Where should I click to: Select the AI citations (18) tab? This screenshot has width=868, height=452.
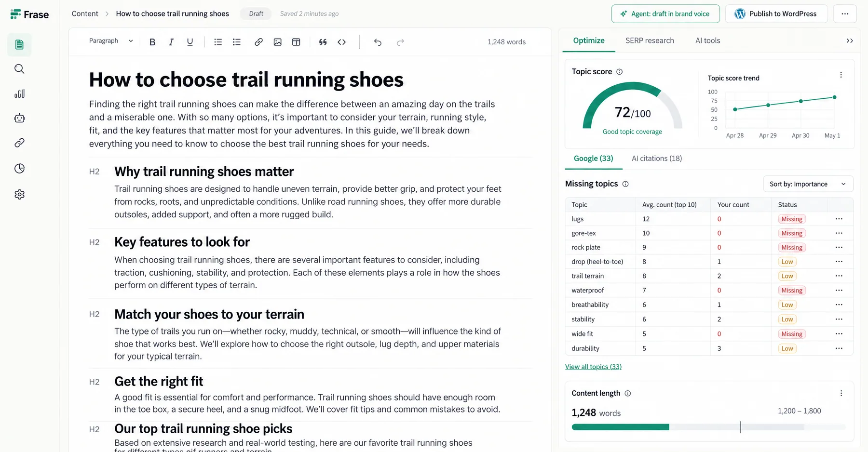click(x=657, y=159)
